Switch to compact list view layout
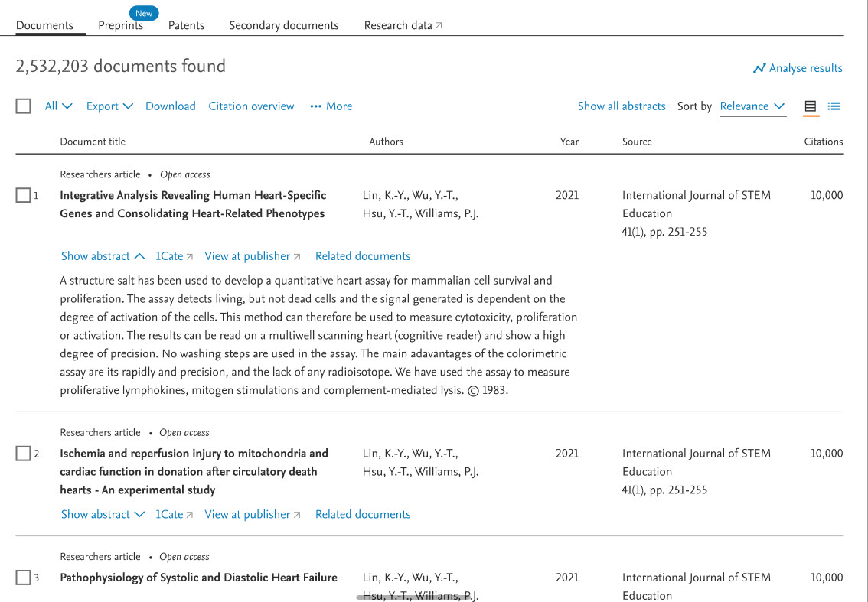 pos(834,106)
